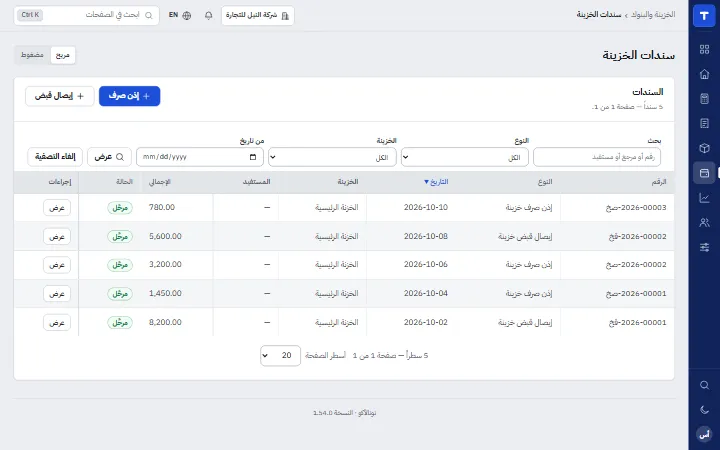Image resolution: width=720 pixels, height=450 pixels.
Task: Open the notifications bell
Action: point(208,15)
